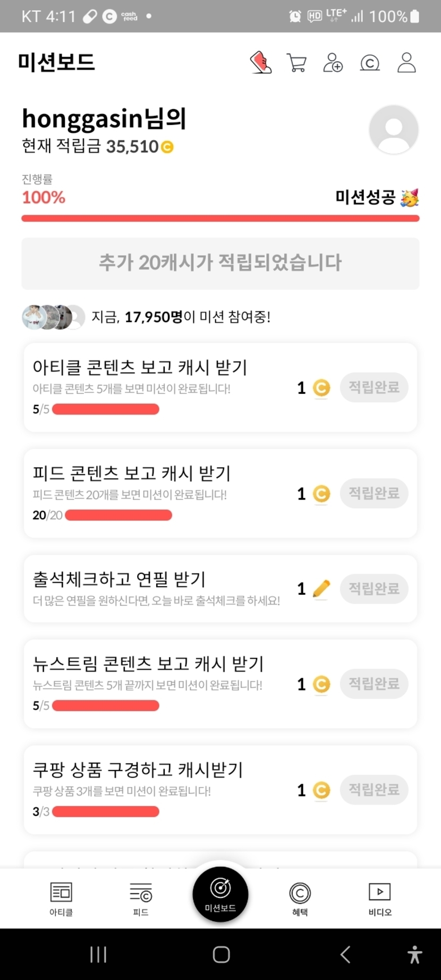
Task: Switch to the 피드 tab
Action: pos(141,899)
